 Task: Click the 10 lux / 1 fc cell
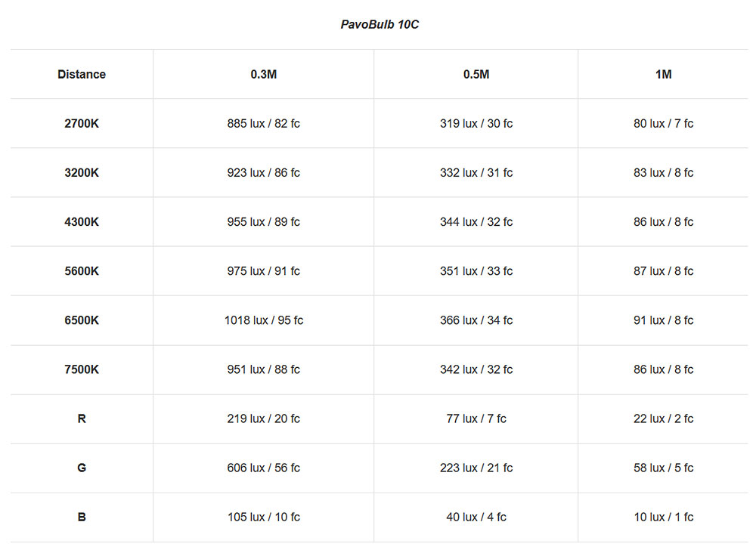tap(663, 517)
